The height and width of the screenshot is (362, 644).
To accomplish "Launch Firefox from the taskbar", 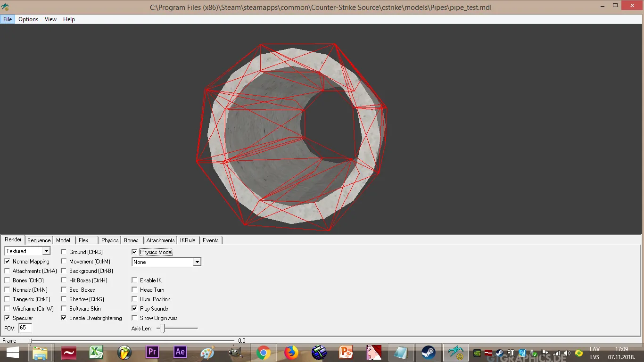I will click(291, 352).
